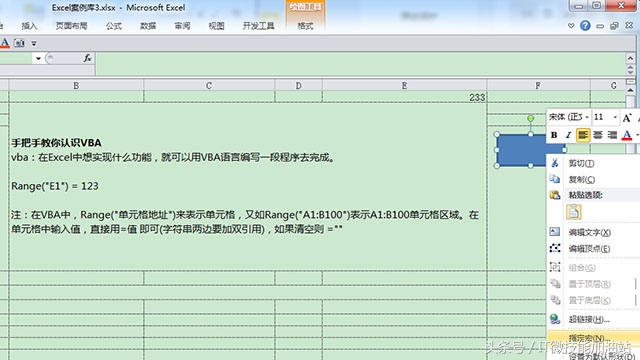Open the Name Box dropdown arrow
Screen dimensions: 640x360
38,58
